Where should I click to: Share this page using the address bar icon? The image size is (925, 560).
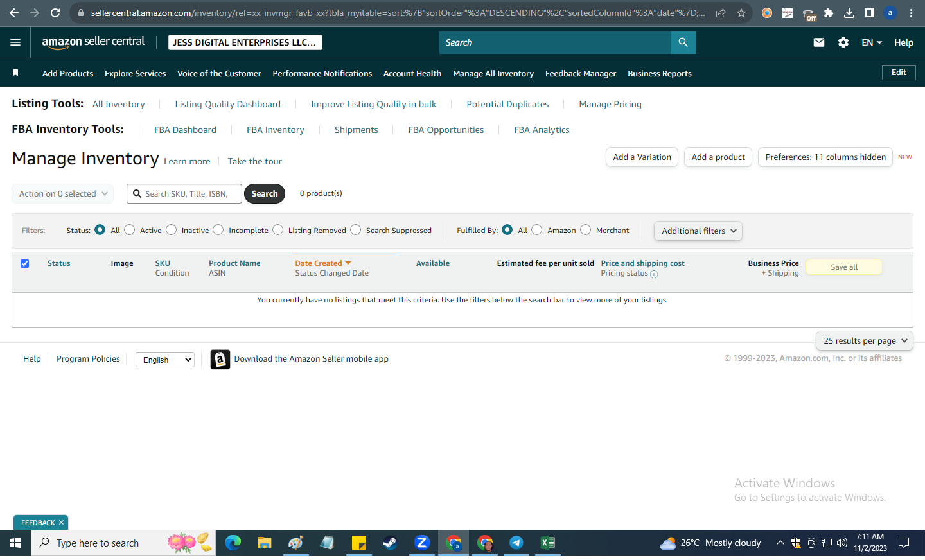pyautogui.click(x=721, y=13)
